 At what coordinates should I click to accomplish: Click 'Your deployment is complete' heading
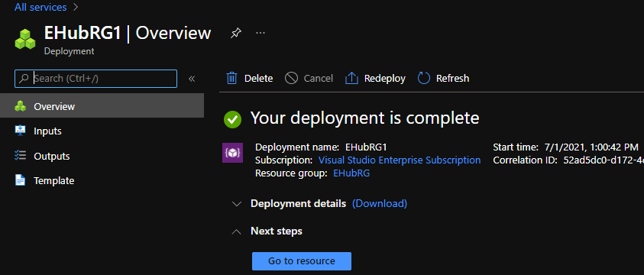364,118
